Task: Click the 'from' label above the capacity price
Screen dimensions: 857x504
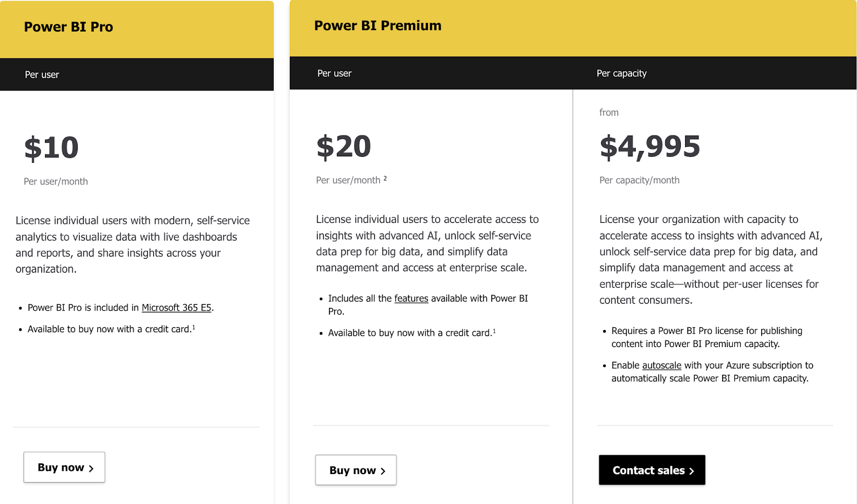Action: tap(608, 112)
